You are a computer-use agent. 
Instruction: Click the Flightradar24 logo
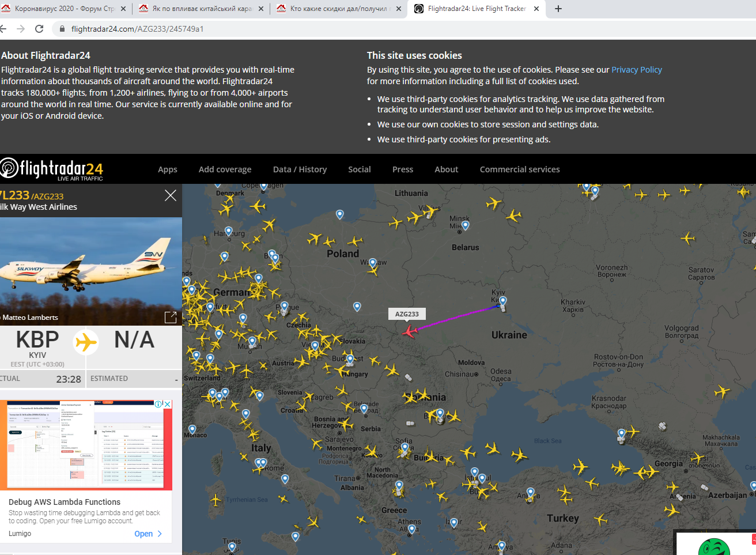(x=52, y=169)
